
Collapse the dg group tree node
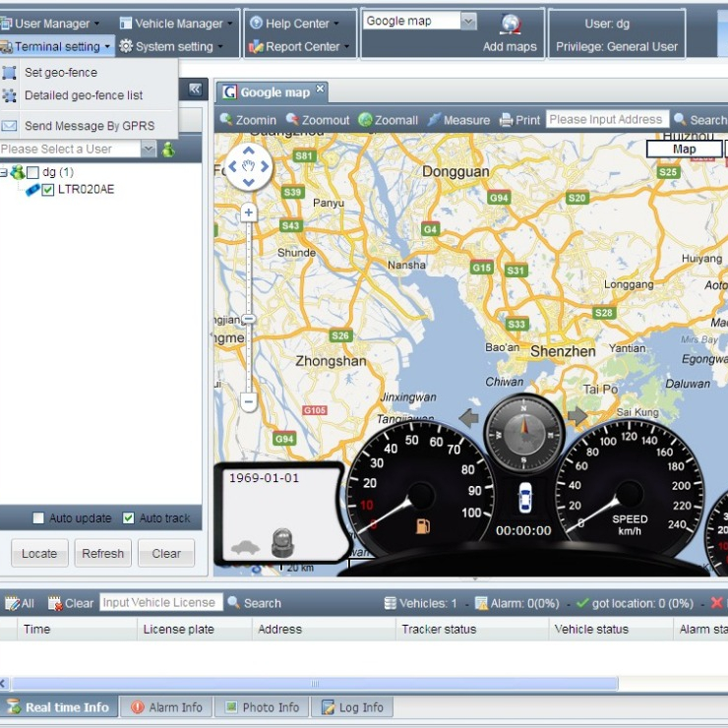click(x=4, y=173)
